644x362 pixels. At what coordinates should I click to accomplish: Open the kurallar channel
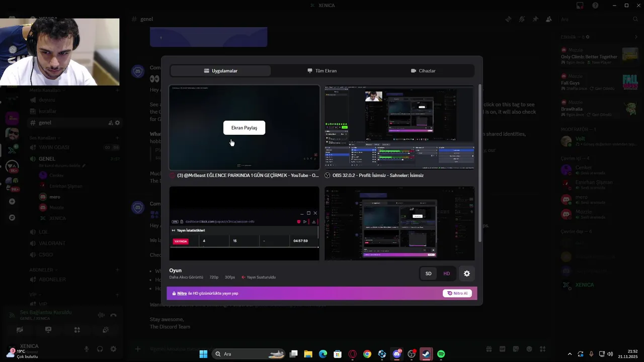pos(74,111)
